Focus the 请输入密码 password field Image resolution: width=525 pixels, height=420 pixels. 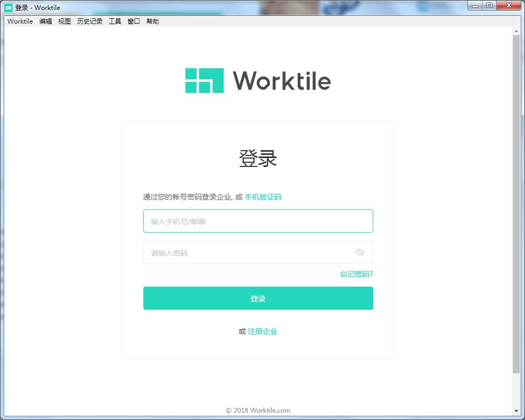click(x=247, y=253)
